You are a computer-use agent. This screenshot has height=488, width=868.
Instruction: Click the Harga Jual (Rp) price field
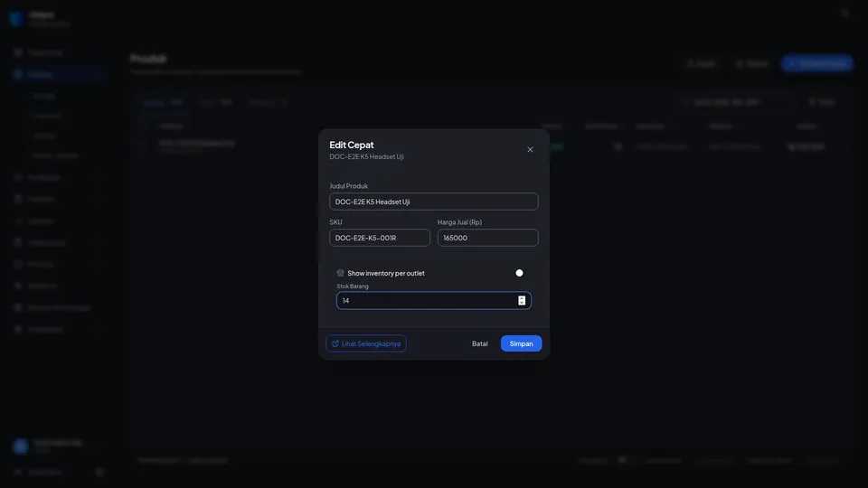point(487,238)
